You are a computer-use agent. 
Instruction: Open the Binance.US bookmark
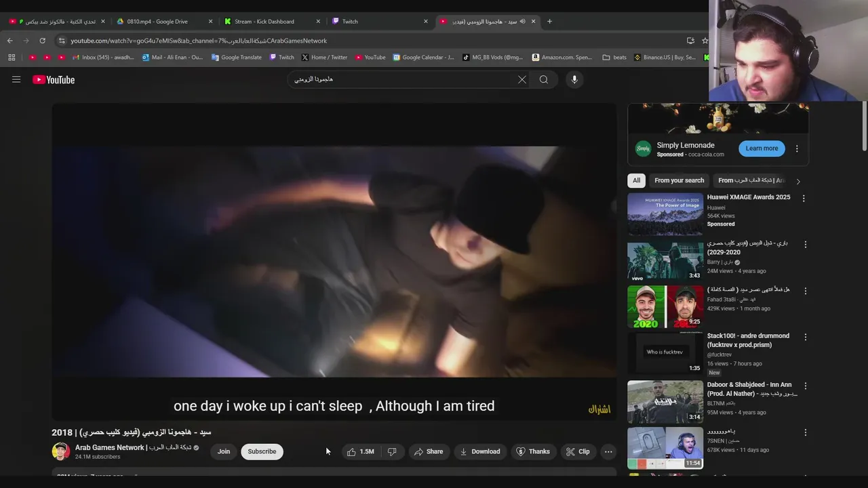coord(665,58)
